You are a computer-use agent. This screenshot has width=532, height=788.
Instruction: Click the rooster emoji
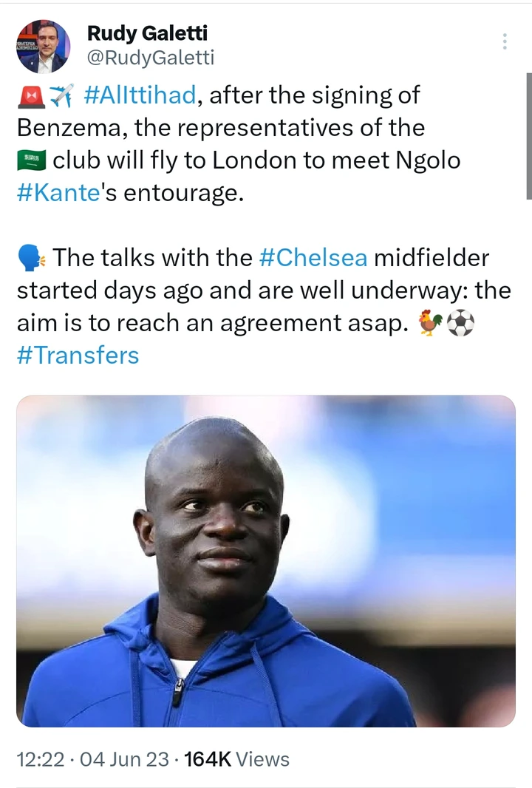click(427, 323)
